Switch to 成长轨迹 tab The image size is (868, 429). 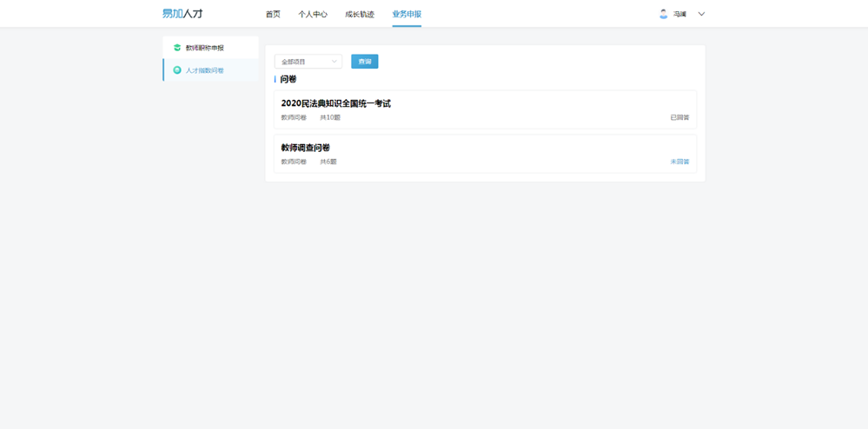(360, 15)
